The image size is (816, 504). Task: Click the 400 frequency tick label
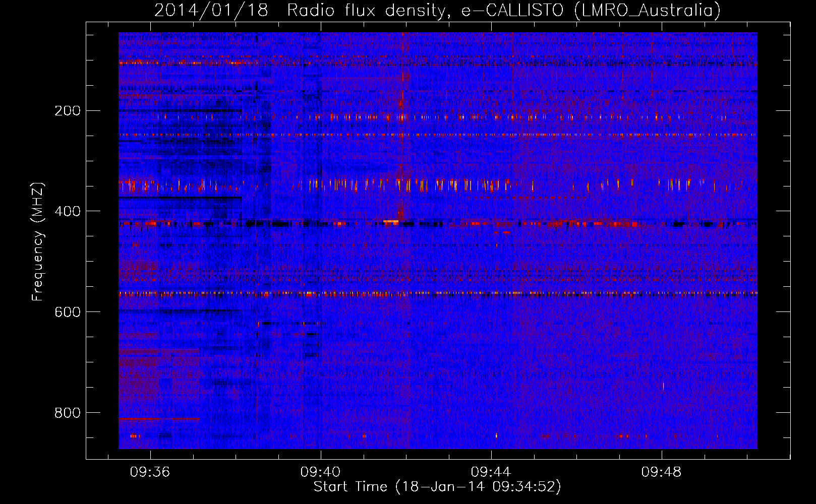[x=68, y=211]
